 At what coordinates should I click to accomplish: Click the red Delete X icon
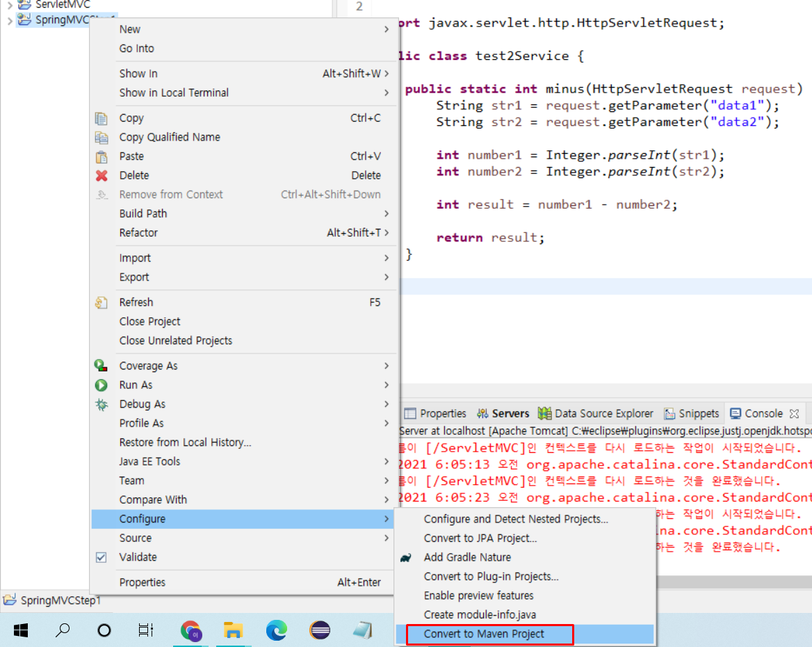click(101, 176)
